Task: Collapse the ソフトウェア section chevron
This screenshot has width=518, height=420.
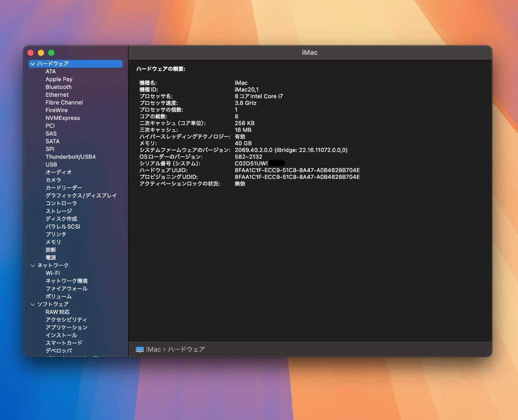Action: pos(33,304)
